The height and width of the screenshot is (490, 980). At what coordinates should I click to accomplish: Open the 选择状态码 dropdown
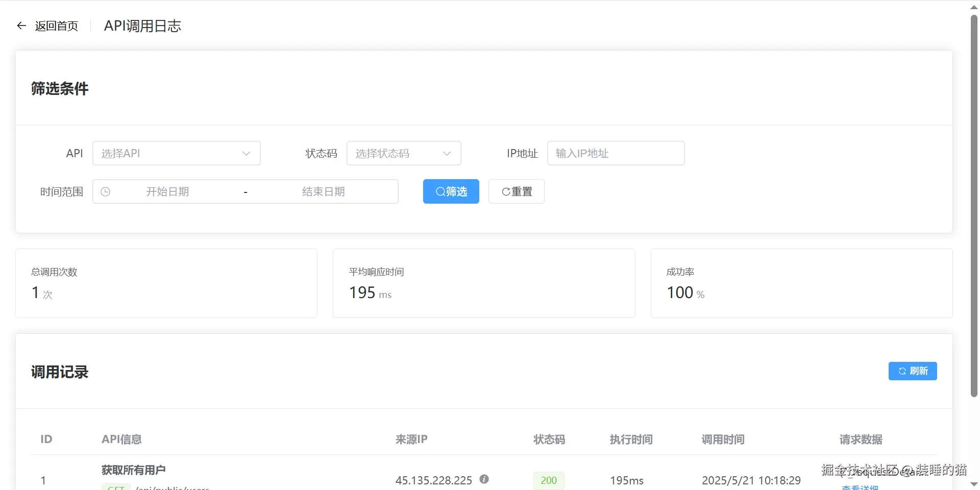click(x=403, y=153)
